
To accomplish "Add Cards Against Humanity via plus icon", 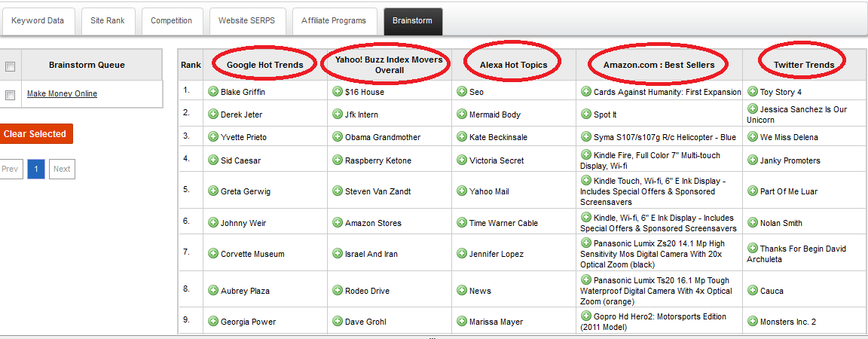I will click(x=585, y=91).
